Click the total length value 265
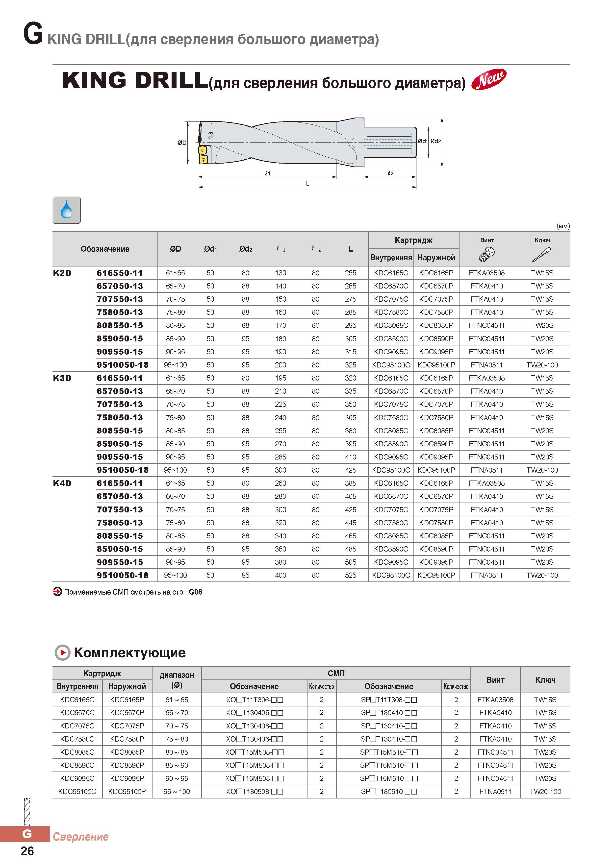Image resolution: width=614 pixels, height=868 pixels. pos(351,286)
